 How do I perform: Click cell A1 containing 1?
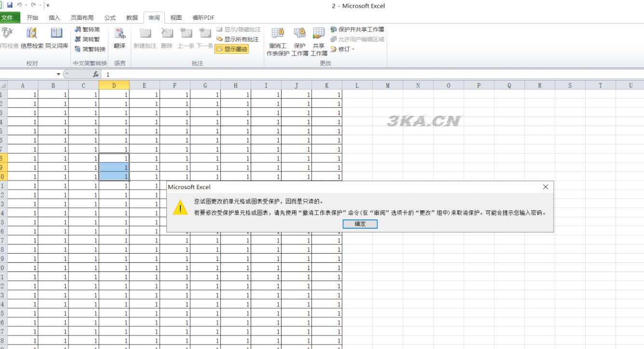click(23, 95)
